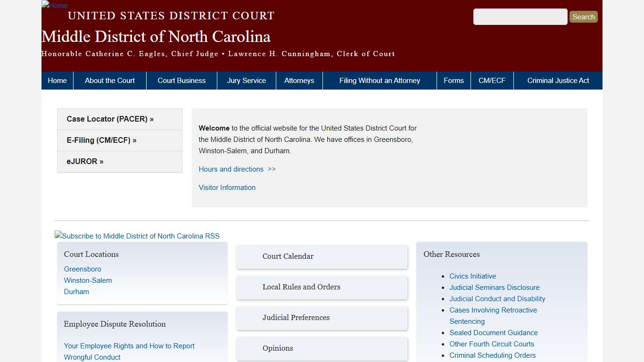Click the Criminal Justice Act tab
Image resolution: width=644 pixels, height=362 pixels.
pos(558,80)
